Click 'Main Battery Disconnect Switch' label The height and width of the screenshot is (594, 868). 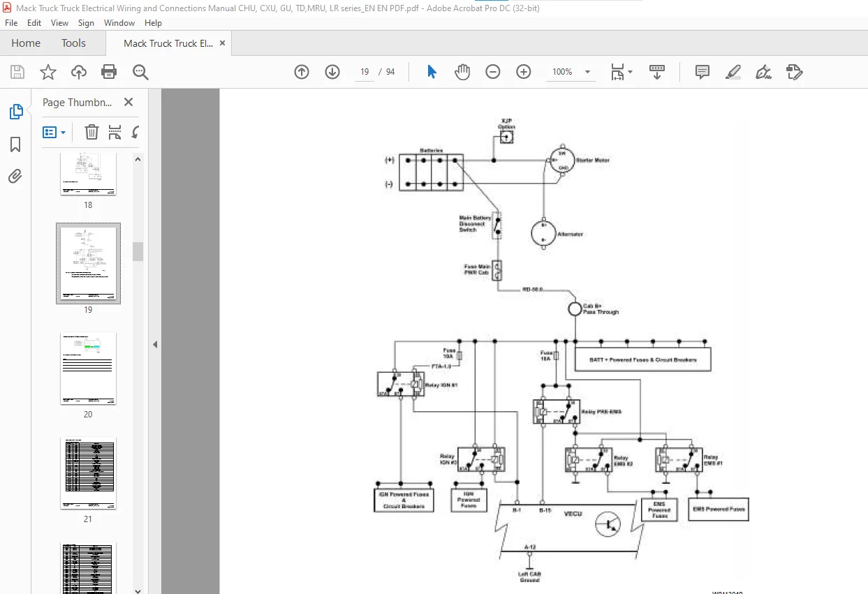tap(475, 223)
